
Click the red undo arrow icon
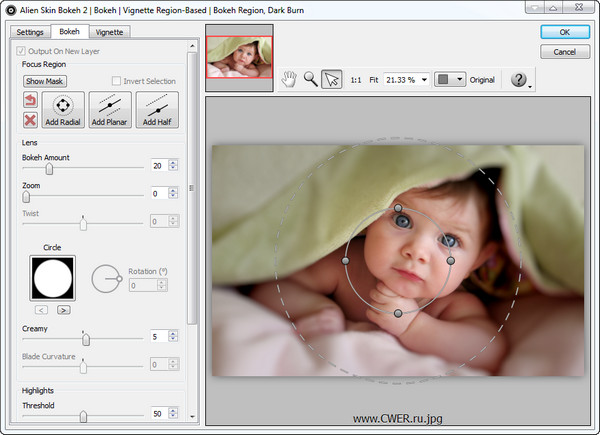(30, 100)
